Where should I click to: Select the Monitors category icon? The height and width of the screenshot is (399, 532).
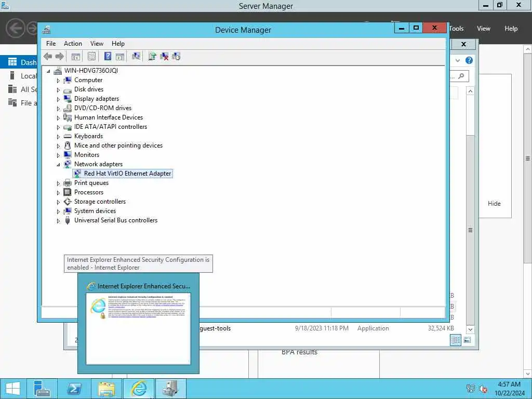pos(68,155)
